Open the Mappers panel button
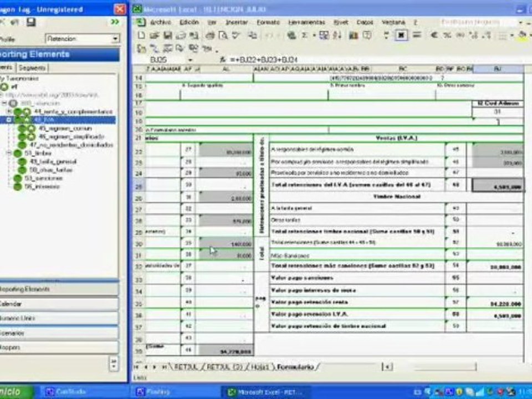The width and height of the screenshot is (532, 399). click(x=59, y=347)
